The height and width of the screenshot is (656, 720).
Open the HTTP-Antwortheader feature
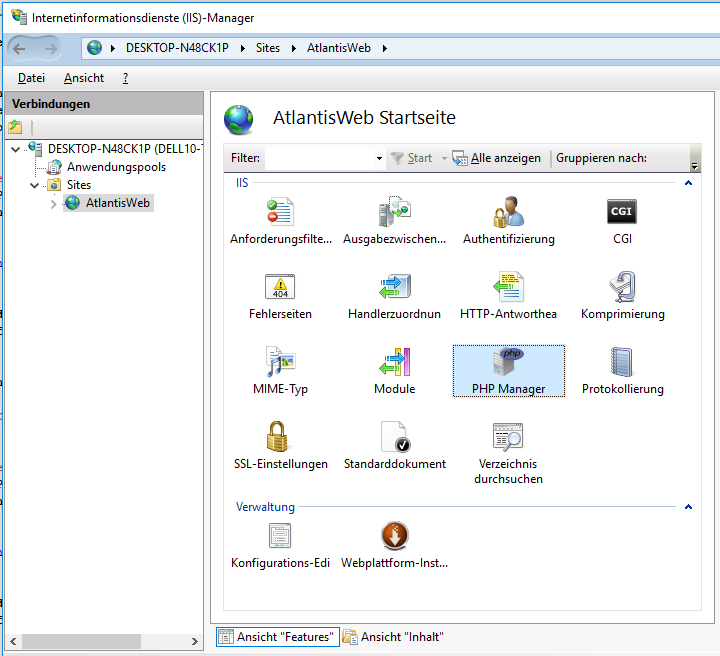coord(508,295)
